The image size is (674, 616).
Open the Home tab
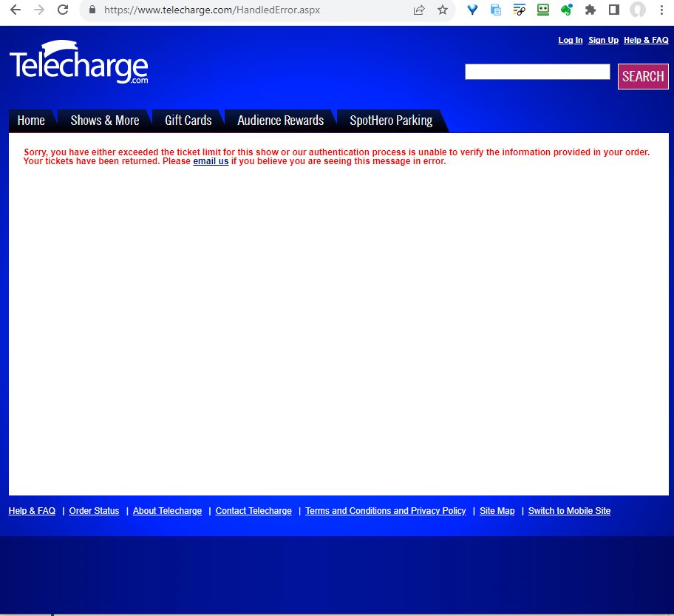[x=31, y=121]
